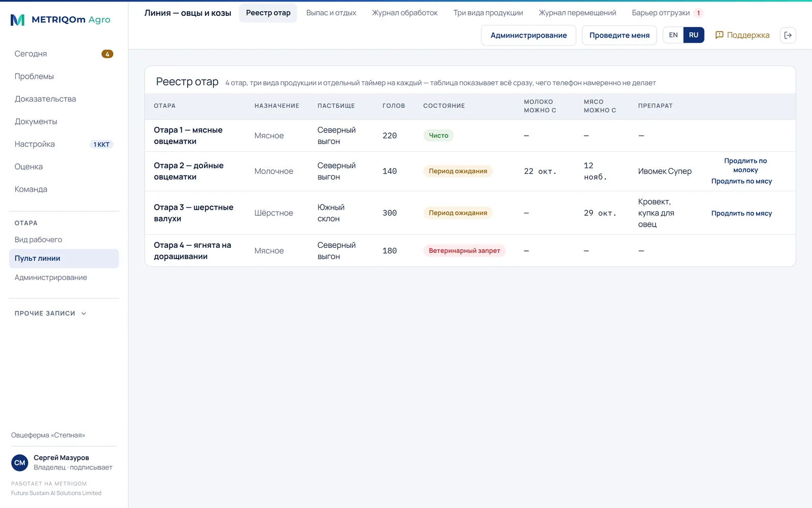Open Сегодня in the sidebar

64,54
